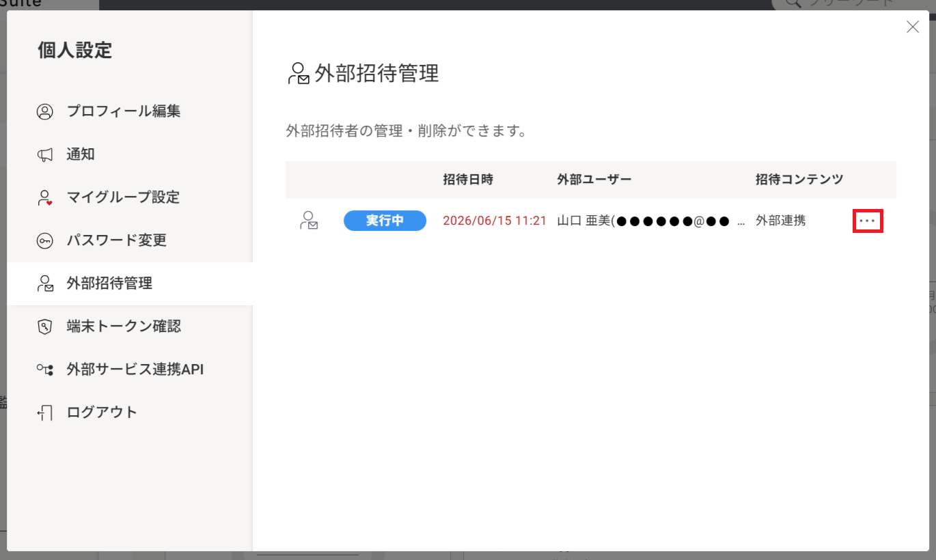The height and width of the screenshot is (560, 936).
Task: Click the My Group settings heart icon
Action: [45, 198]
